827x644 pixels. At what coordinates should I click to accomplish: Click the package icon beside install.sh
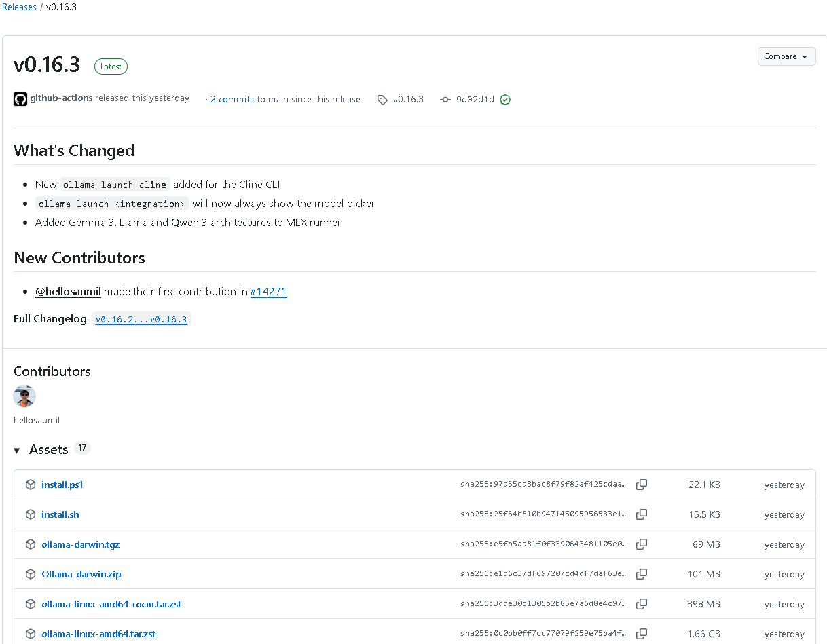click(x=31, y=514)
